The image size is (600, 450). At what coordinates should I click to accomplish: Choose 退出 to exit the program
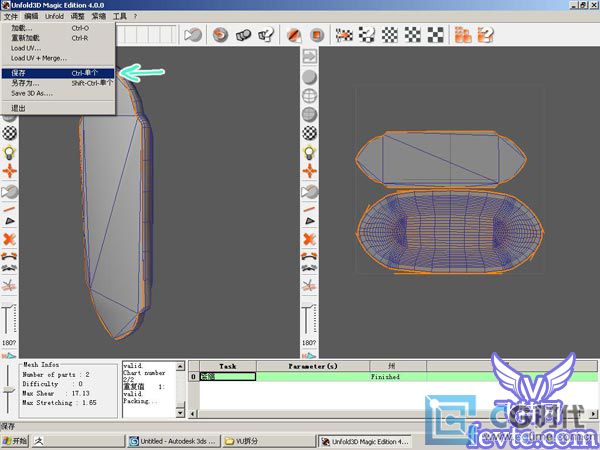coord(58,108)
